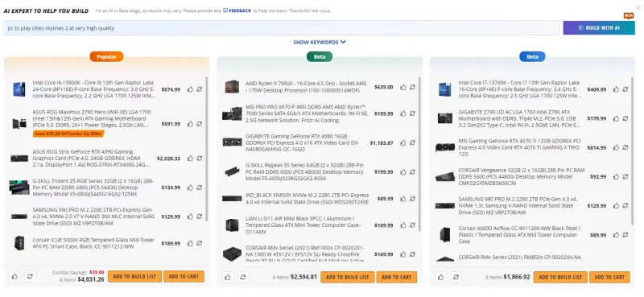Like the Lian Li O11 Air Mini case
The image size is (644, 297).
click(x=403, y=225)
